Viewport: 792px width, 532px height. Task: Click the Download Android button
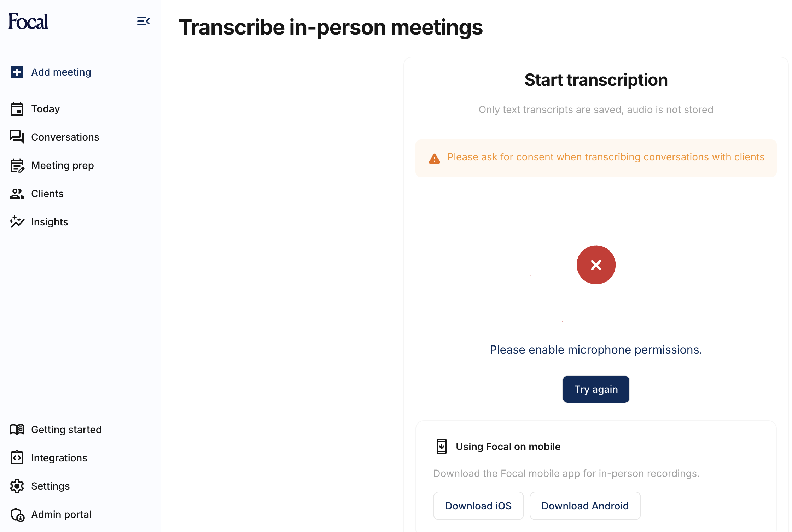585,506
